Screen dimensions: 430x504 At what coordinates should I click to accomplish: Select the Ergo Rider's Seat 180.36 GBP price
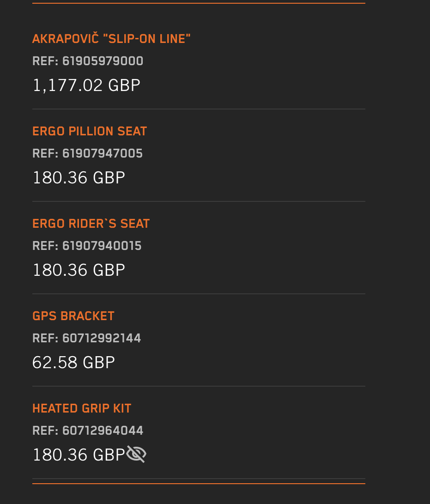[79, 270]
